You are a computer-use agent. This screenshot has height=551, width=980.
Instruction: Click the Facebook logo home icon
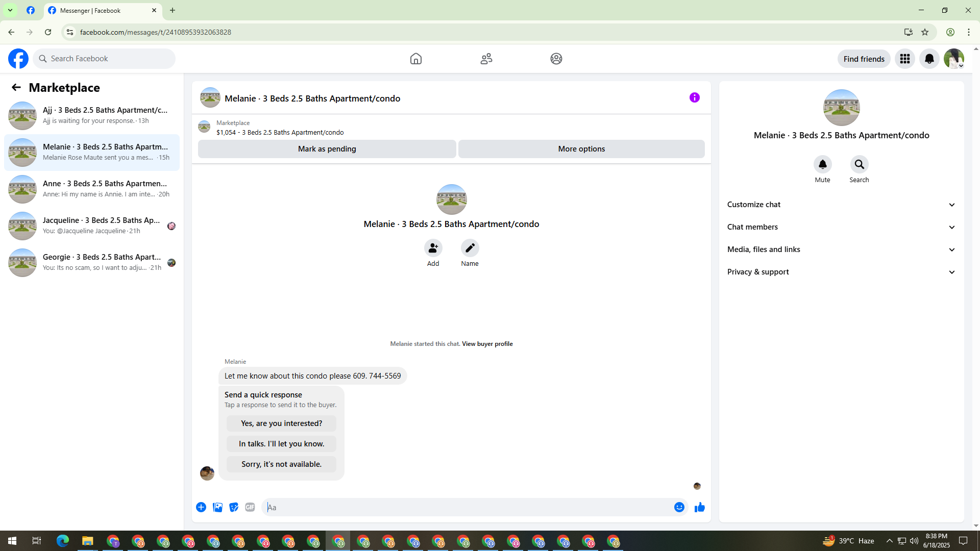tap(18, 59)
